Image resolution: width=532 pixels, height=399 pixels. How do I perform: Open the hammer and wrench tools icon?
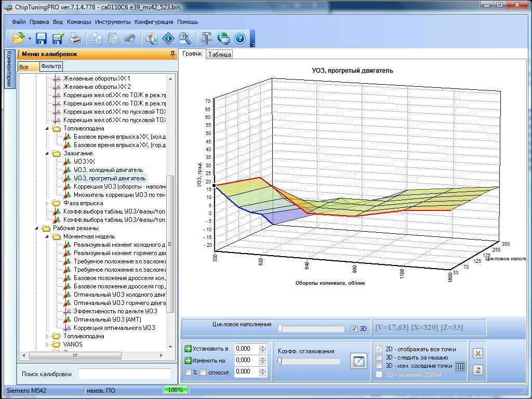[207, 38]
